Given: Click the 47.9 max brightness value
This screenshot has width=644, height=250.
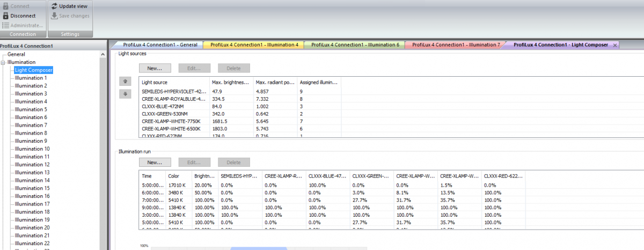Looking at the screenshot, I should click(x=217, y=92).
